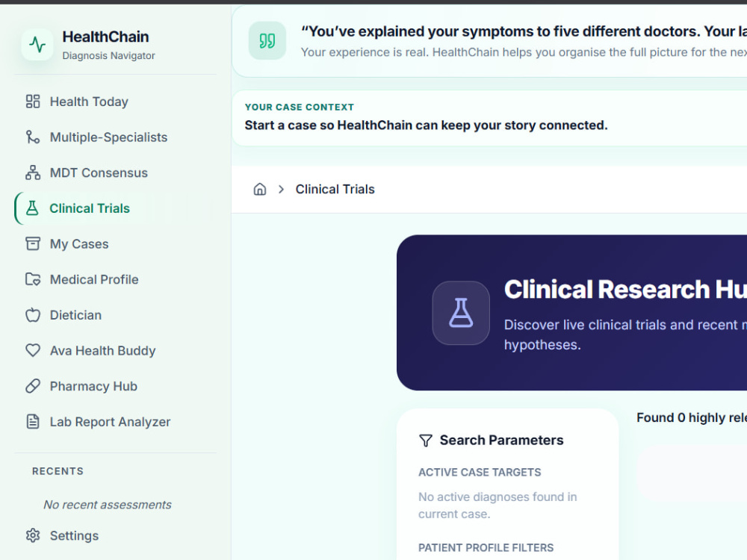Click 'Diagnosis Navigator' subtitle text
Screen dimensions: 747x560
point(108,56)
